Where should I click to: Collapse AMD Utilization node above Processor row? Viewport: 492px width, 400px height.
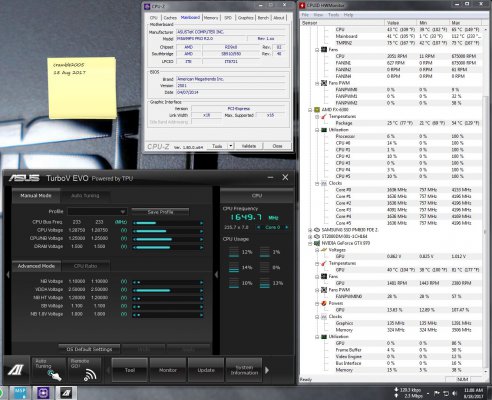317,130
